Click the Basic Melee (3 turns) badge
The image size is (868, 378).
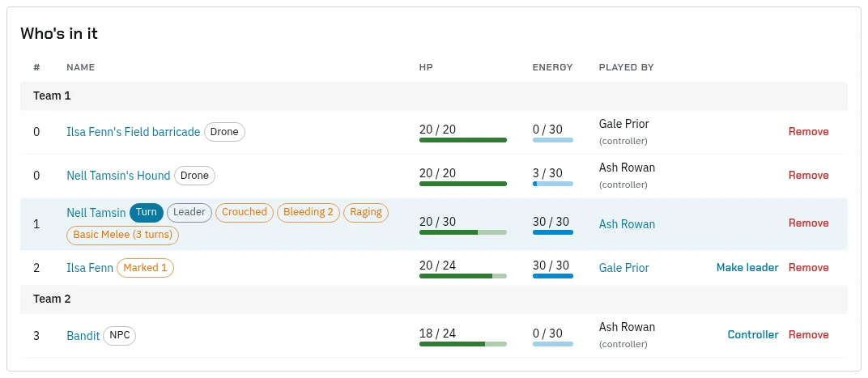tap(122, 235)
